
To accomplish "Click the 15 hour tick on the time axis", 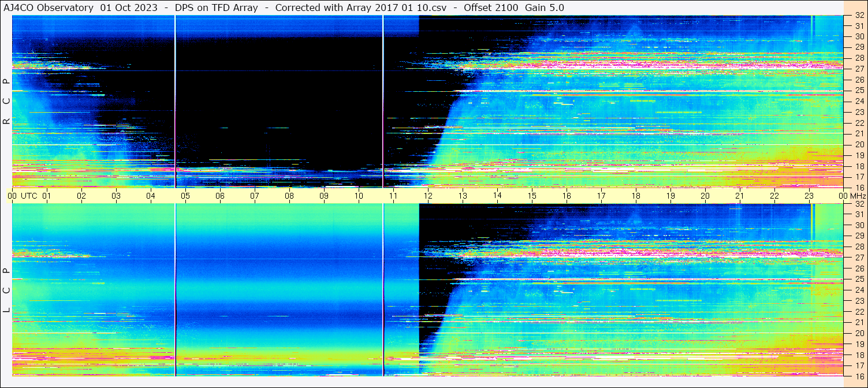I will coord(532,196).
